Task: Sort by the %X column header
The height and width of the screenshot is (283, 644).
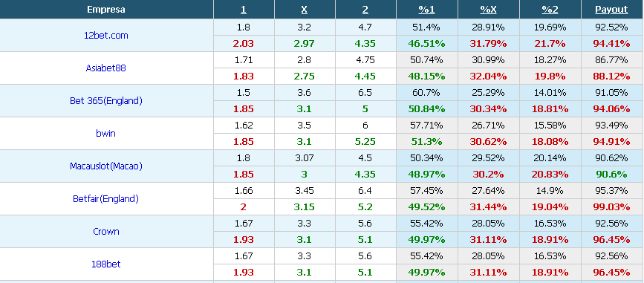Action: [x=488, y=10]
